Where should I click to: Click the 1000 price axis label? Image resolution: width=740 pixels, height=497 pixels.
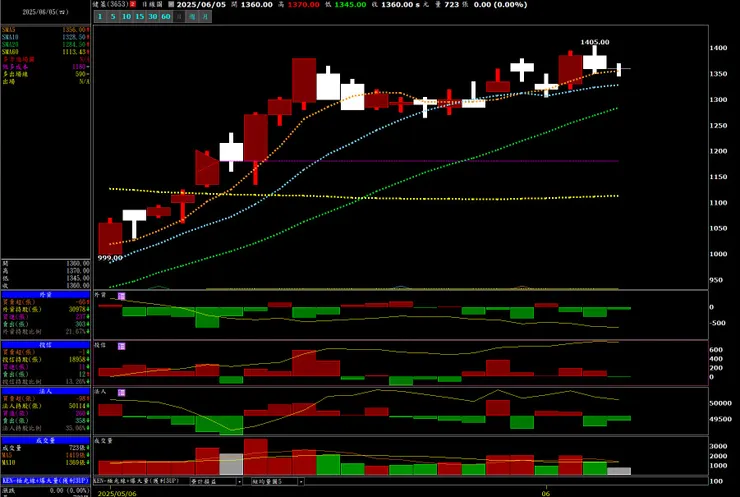coord(718,253)
